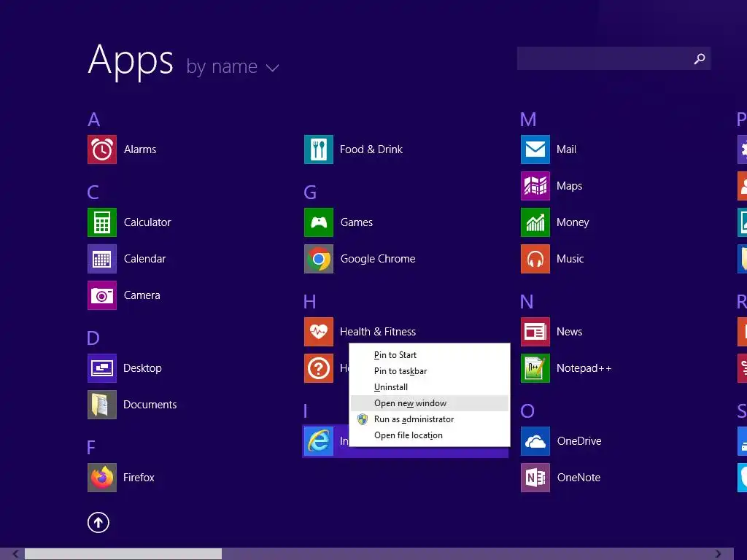This screenshot has height=560, width=747.
Task: Click the Google Chrome label
Action: pos(378,259)
